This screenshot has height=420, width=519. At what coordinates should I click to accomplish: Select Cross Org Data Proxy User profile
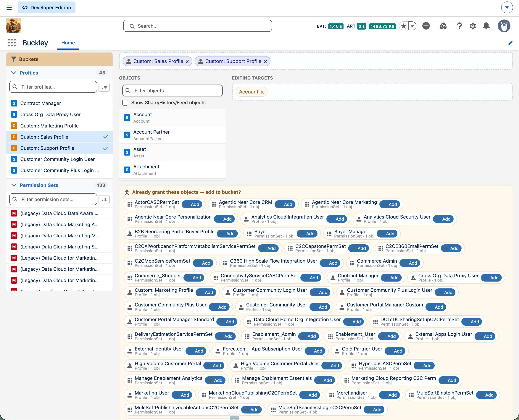[59, 114]
